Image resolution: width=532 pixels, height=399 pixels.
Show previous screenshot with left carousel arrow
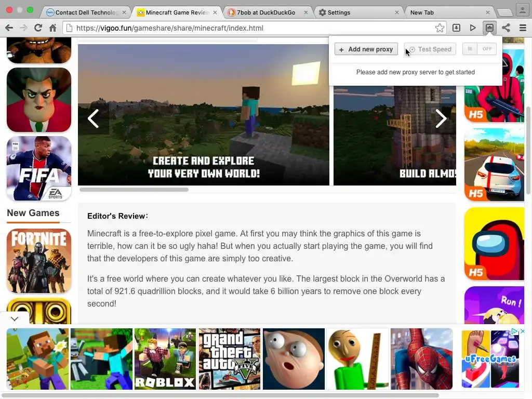pyautogui.click(x=94, y=118)
